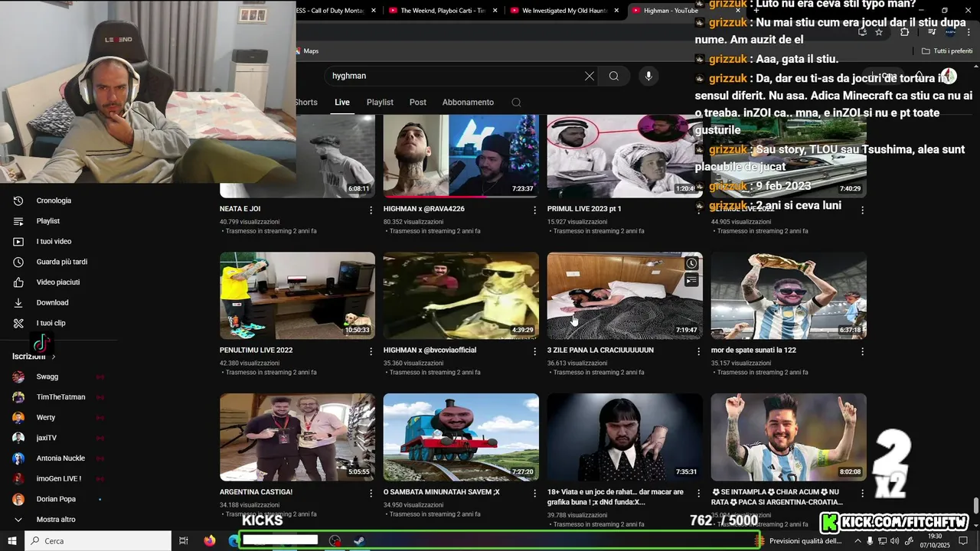
Task: Open I tuoi clip section
Action: 51,323
